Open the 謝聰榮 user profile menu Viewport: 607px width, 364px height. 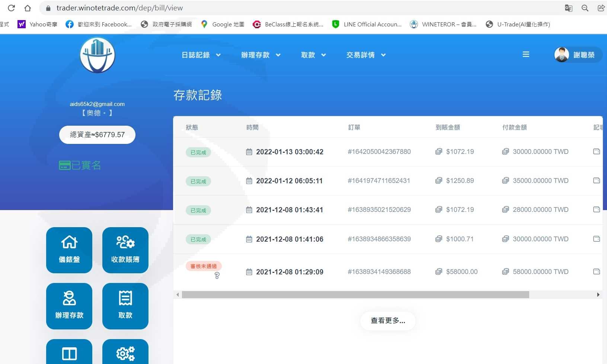click(x=578, y=55)
